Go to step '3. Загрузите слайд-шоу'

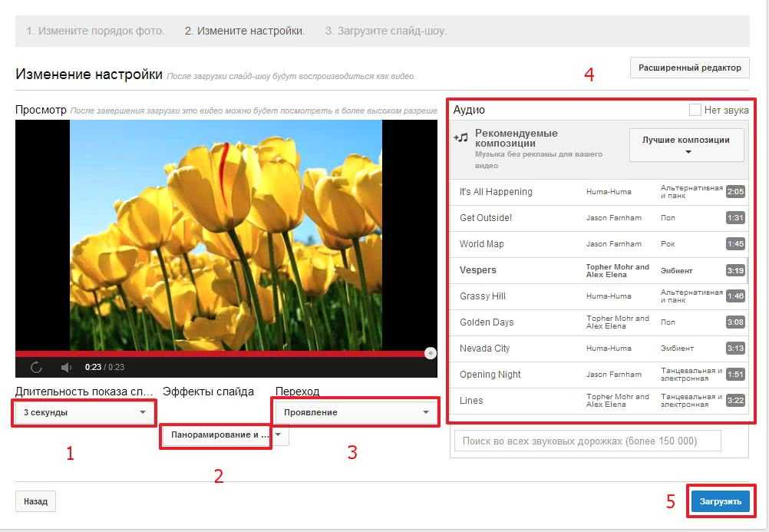(x=385, y=31)
